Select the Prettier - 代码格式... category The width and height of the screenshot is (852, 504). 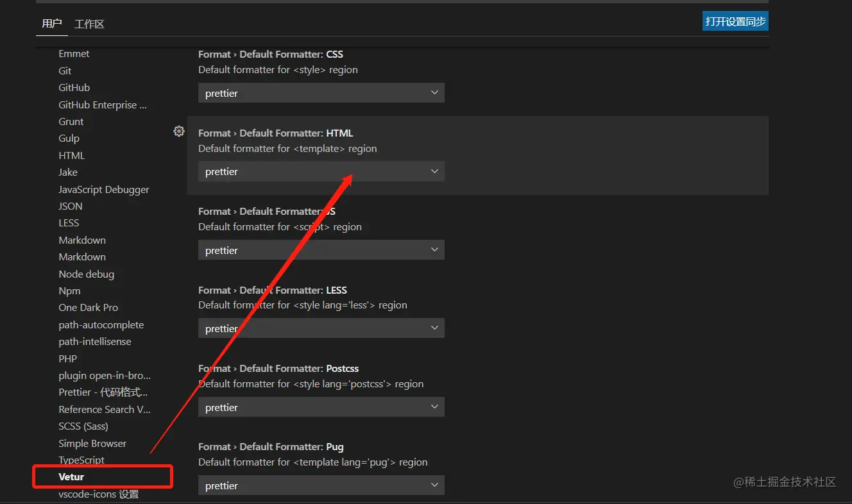tap(103, 392)
